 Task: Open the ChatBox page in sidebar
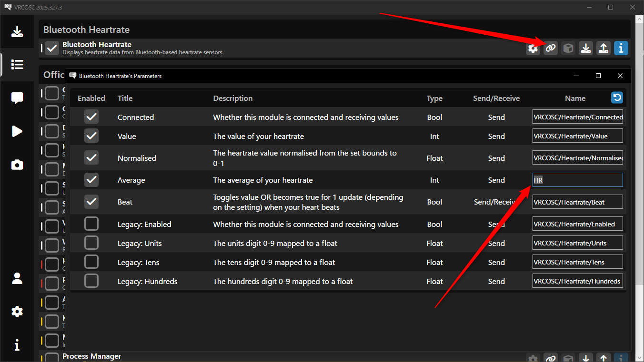point(17,98)
